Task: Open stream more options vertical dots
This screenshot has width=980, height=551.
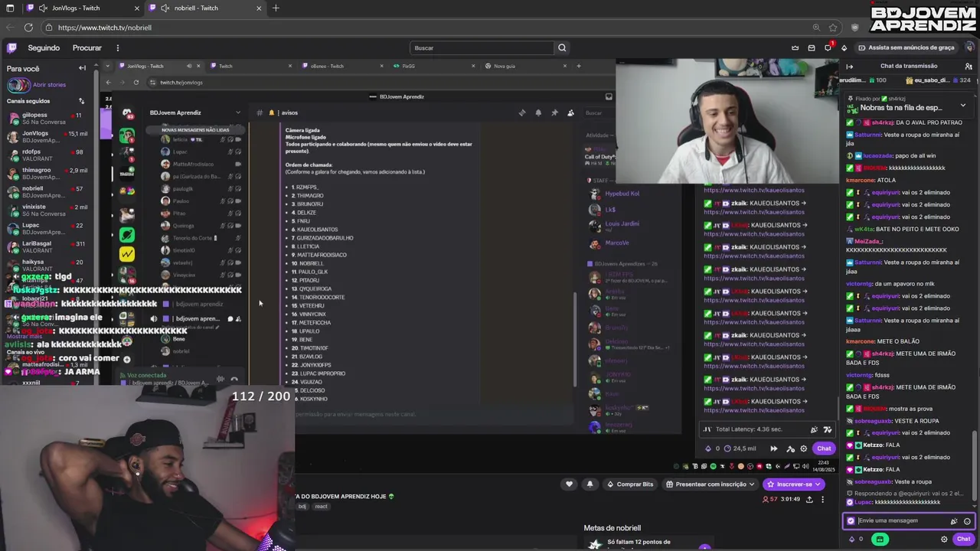Action: point(823,500)
